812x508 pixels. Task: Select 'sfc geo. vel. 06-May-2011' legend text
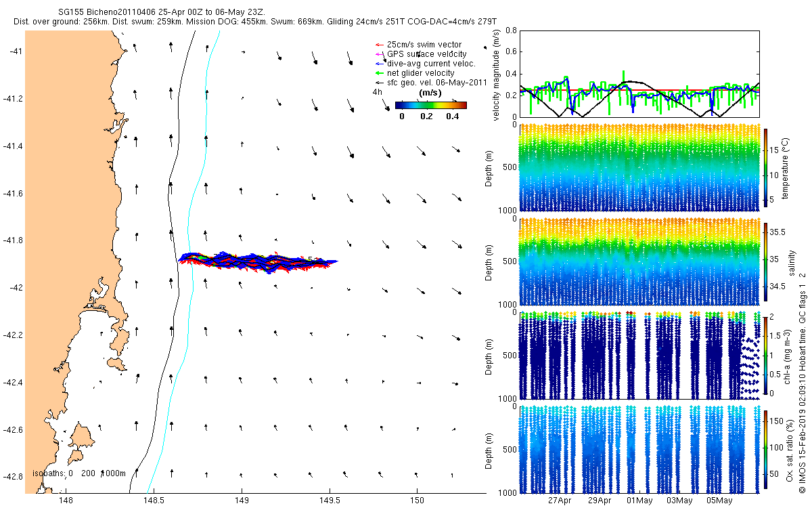pyautogui.click(x=437, y=83)
